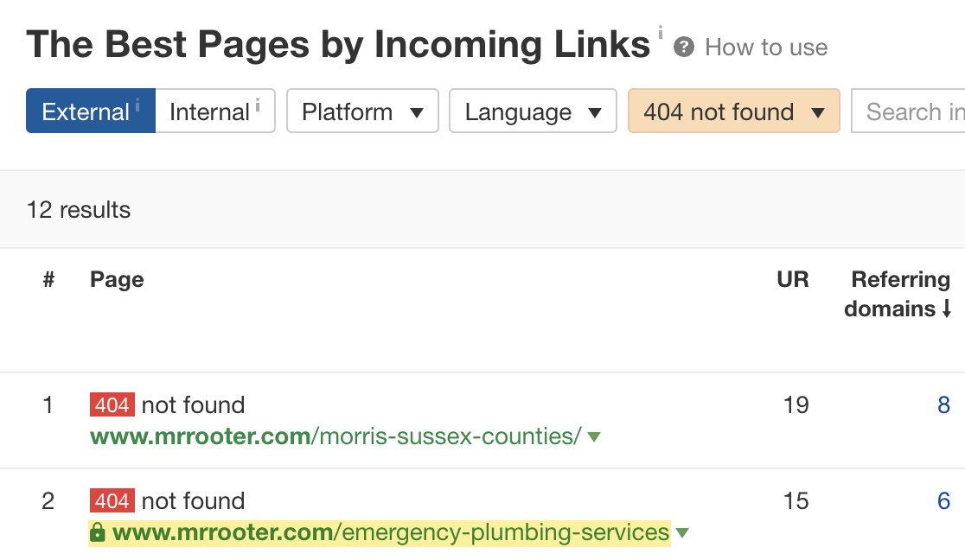The height and width of the screenshot is (560, 965).
Task: Select the External tab
Action: pos(84,111)
